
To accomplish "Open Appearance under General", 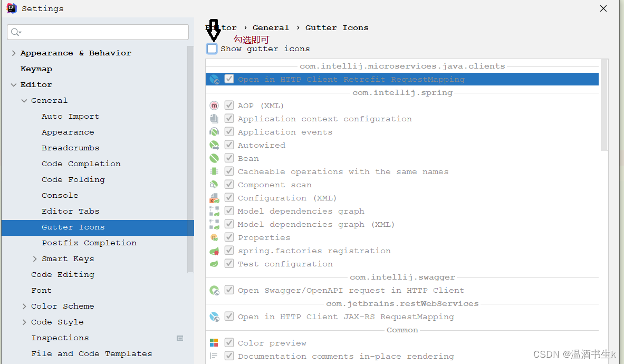I will [68, 132].
